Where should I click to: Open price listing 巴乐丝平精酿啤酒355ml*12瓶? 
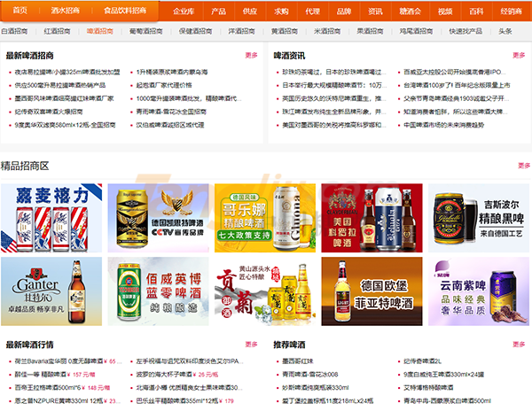[185, 401]
